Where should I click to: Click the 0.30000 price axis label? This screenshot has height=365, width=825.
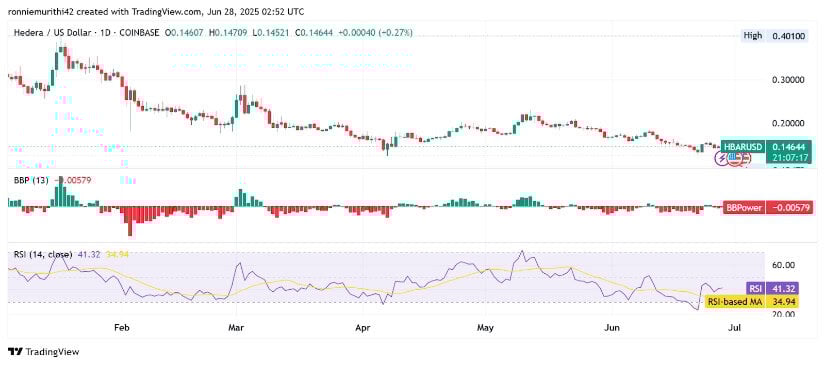[x=787, y=79]
